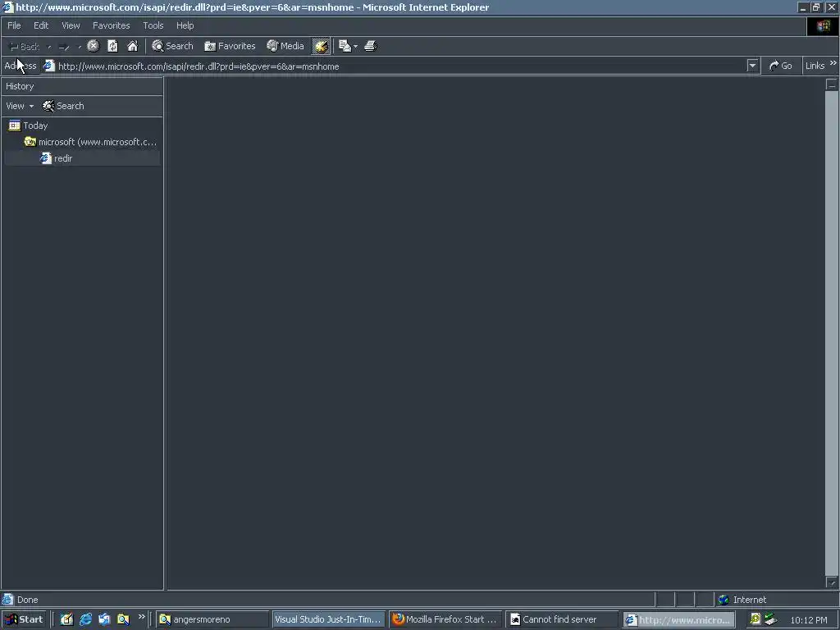The image size is (840, 630).
Task: Click the 10:12 PM clock
Action: pyautogui.click(x=808, y=620)
